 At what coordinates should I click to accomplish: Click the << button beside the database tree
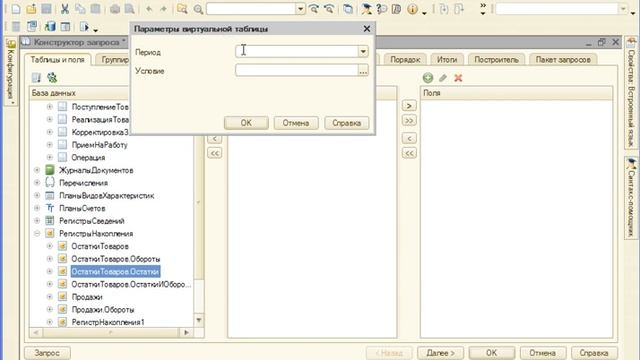click(215, 153)
